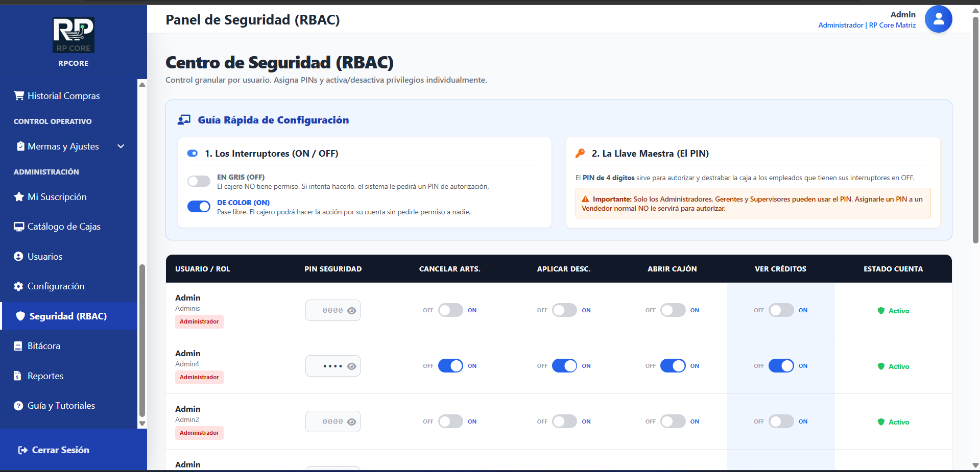
Task: Click the warning triangle icon in the Importante notice
Action: pos(586,199)
